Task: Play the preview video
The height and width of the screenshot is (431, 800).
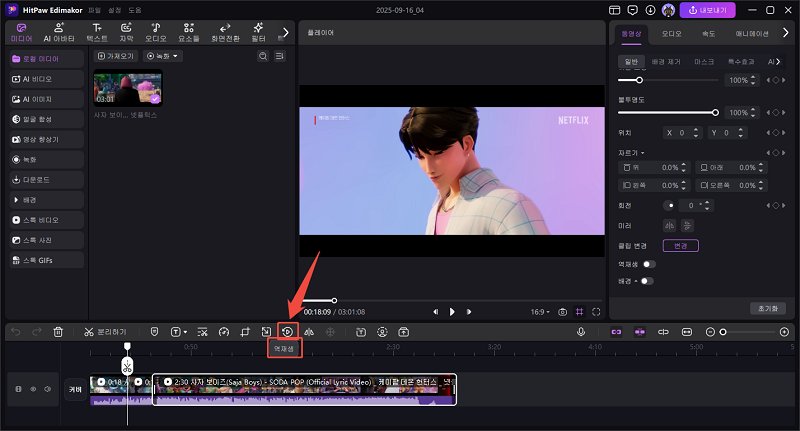Action: (452, 312)
